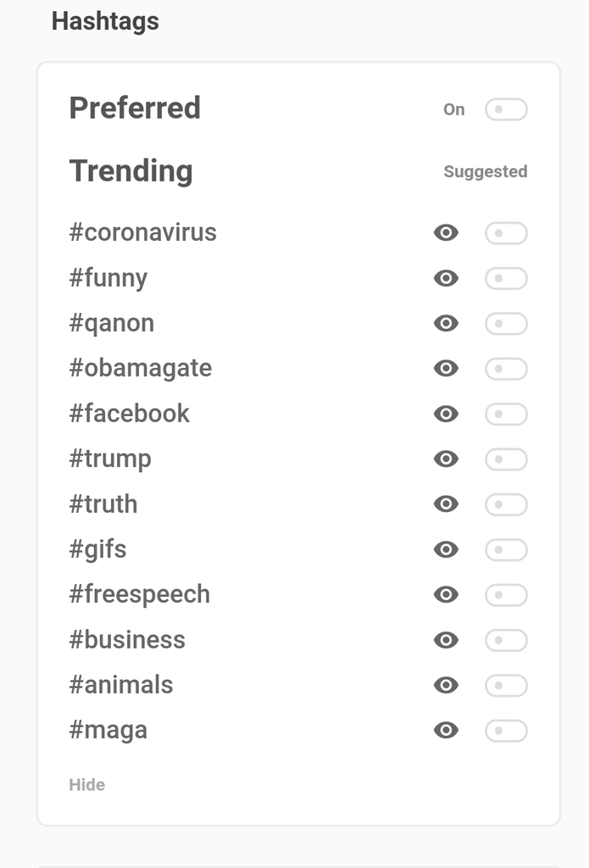Click the eye icon beside #funny
Screen dimensions: 589x868
coord(446,278)
